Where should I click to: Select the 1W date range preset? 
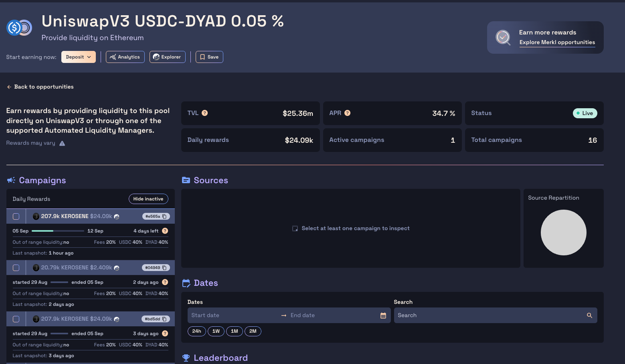click(x=216, y=331)
